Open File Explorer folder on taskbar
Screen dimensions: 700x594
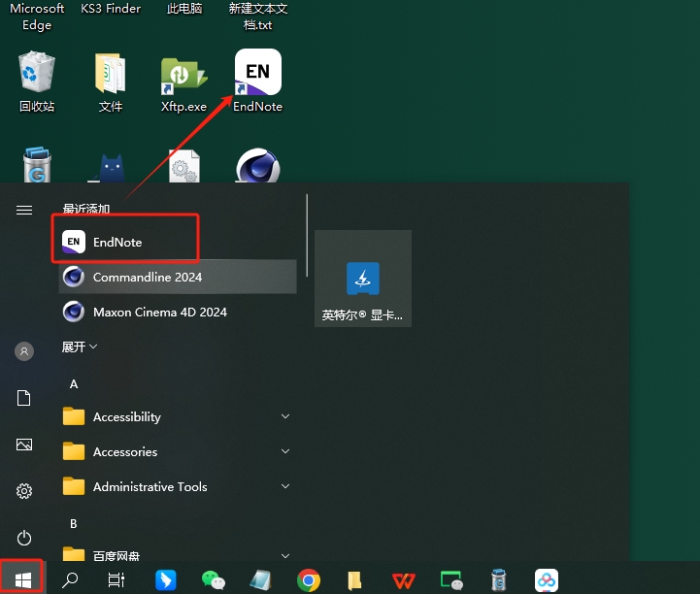(x=354, y=580)
